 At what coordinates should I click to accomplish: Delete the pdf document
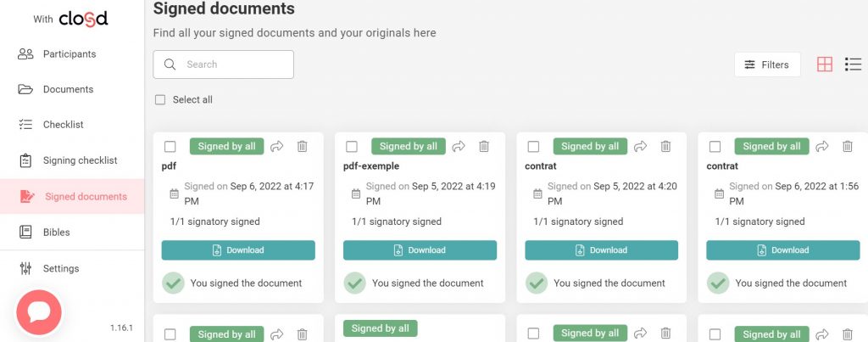pyautogui.click(x=303, y=147)
